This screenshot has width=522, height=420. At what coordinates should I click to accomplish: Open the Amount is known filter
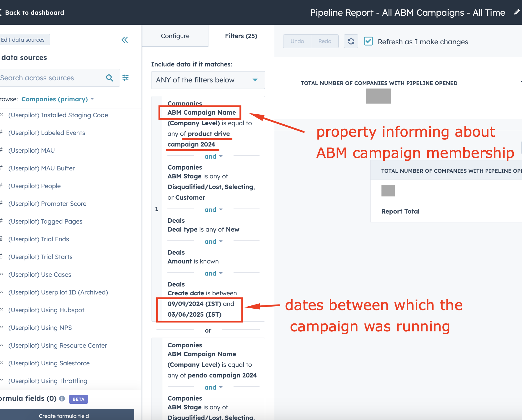[193, 257]
